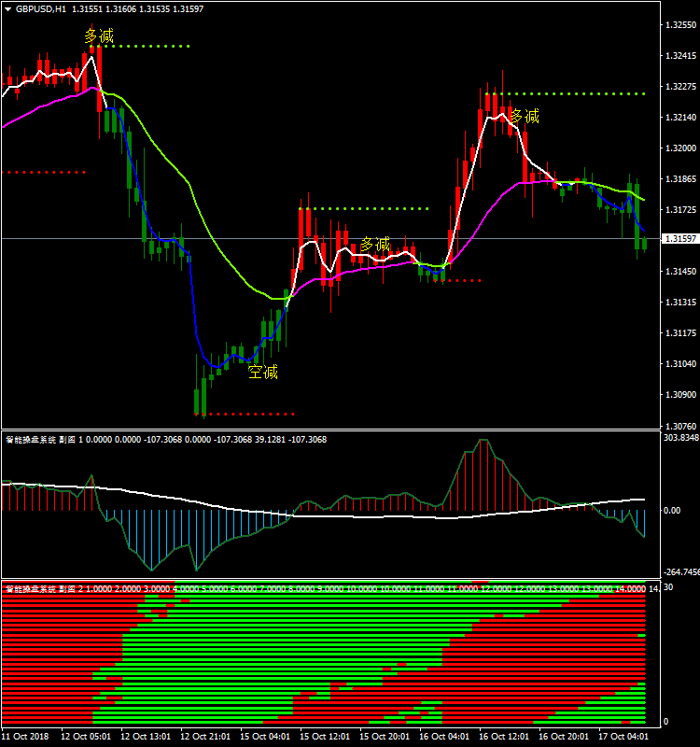The height and width of the screenshot is (747, 700).
Task: Select the 多减 label in the chart middle
Action: pos(375,244)
